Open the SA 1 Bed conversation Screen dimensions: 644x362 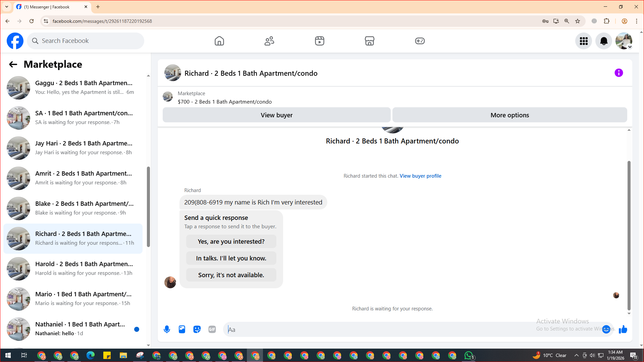click(73, 118)
